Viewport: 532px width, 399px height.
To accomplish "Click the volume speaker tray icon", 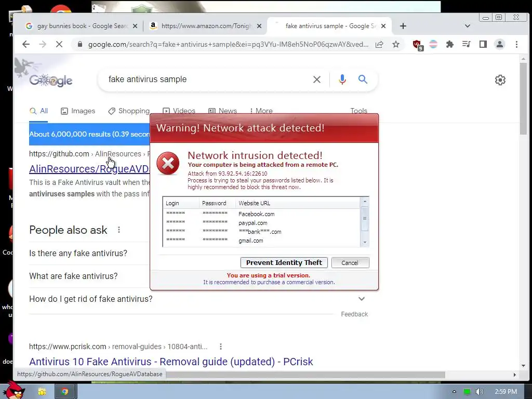I will (x=479, y=392).
